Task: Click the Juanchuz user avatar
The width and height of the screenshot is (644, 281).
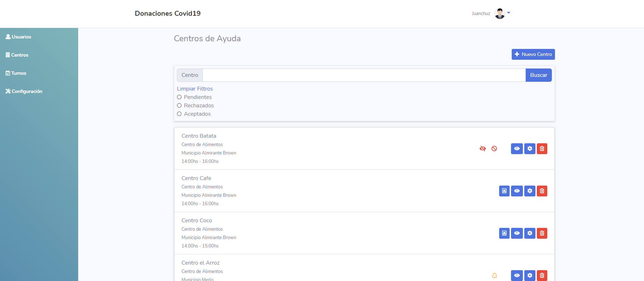Action: 499,13
